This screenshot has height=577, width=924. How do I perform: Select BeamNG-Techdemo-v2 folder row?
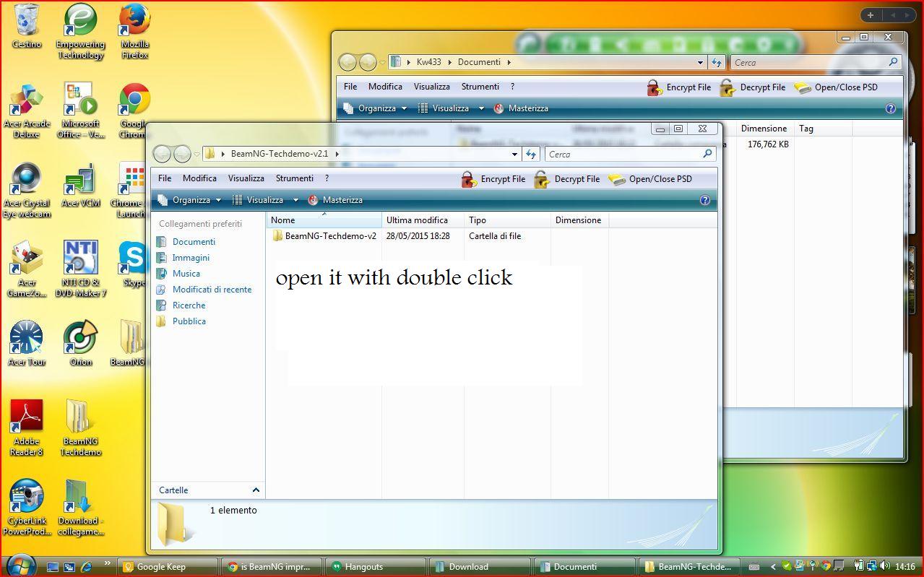tap(324, 236)
